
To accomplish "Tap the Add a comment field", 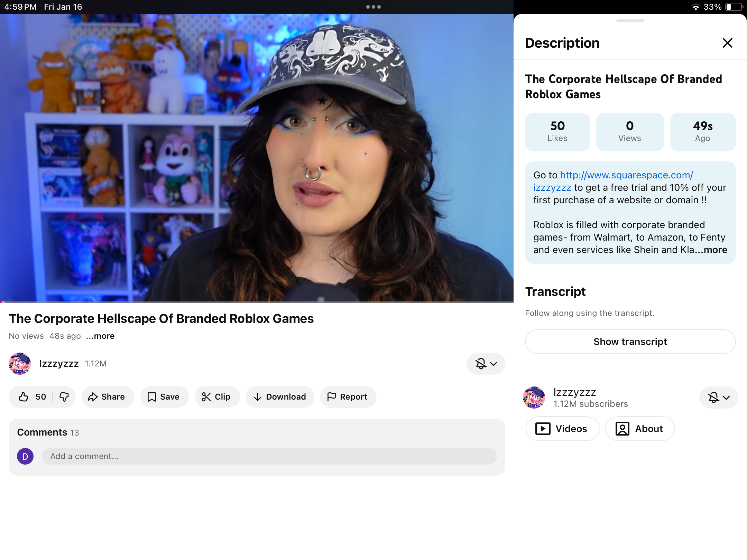I will [x=269, y=456].
